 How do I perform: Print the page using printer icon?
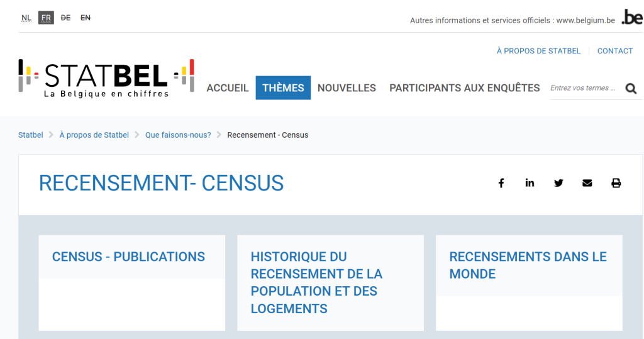pos(616,183)
